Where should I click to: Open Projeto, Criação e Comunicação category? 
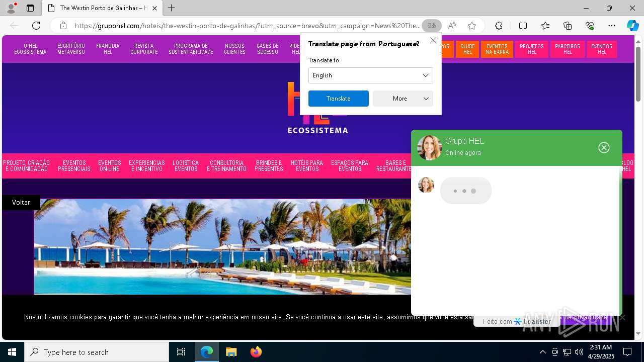coord(27,166)
